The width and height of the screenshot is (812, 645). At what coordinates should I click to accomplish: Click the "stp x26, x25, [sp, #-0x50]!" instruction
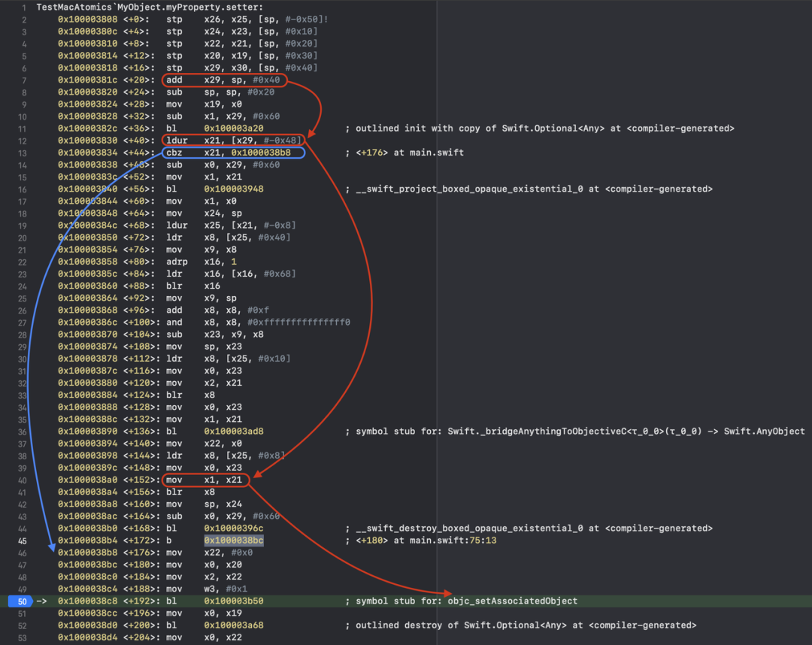click(247, 20)
